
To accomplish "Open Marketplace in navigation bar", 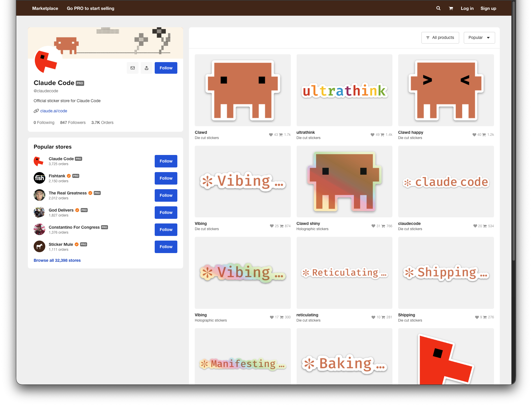I will 45,8.
